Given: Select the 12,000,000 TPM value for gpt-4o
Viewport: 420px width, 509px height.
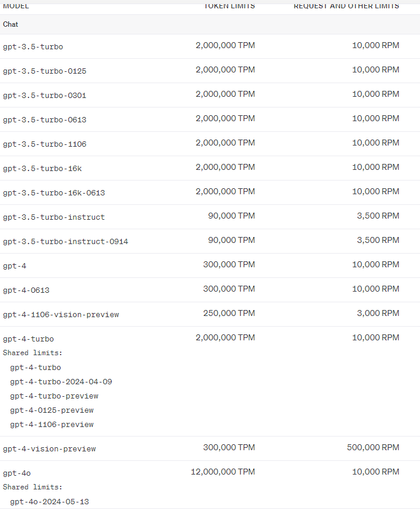Looking at the screenshot, I should point(223,472).
